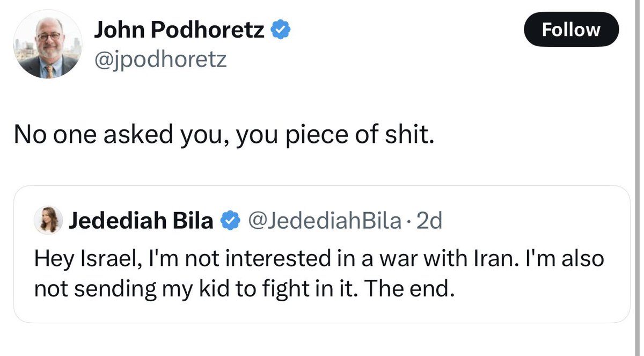Open the @jpodhoretz handle link
The width and height of the screenshot is (644, 356).
click(x=160, y=59)
